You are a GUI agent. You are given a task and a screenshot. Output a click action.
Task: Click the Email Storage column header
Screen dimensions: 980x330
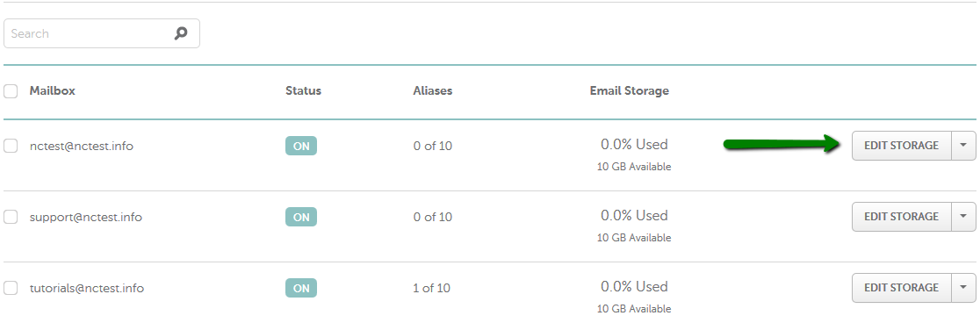click(630, 90)
